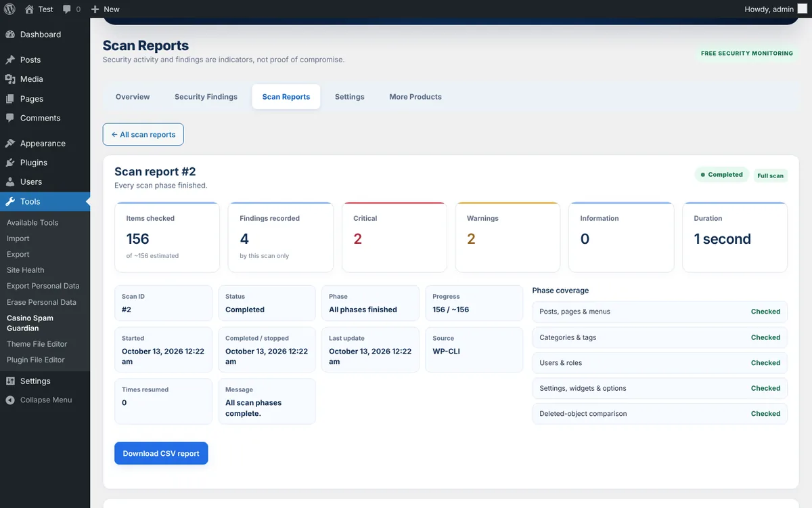Click the Settings sliders icon in sidebar
This screenshot has width=812, height=508.
(x=10, y=381)
